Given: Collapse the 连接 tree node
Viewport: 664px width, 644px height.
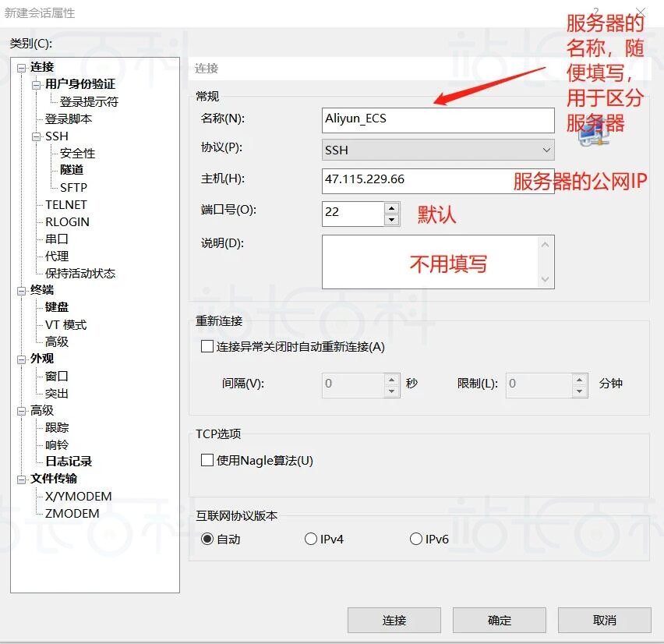Looking at the screenshot, I should coord(21,68).
